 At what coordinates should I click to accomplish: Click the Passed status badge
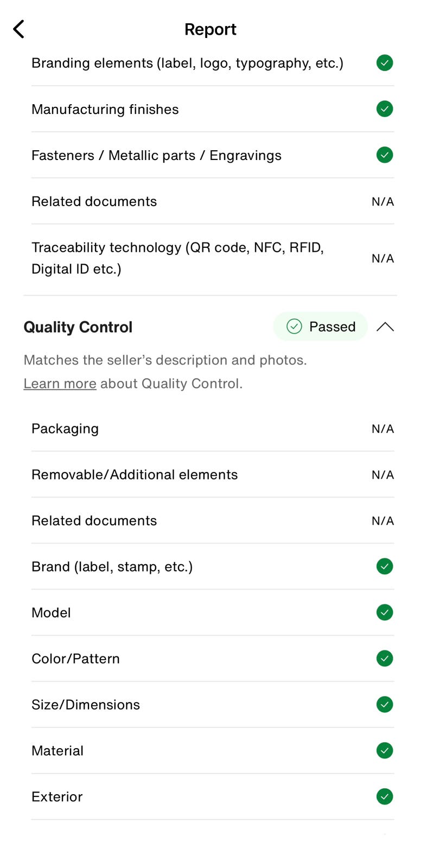point(320,327)
